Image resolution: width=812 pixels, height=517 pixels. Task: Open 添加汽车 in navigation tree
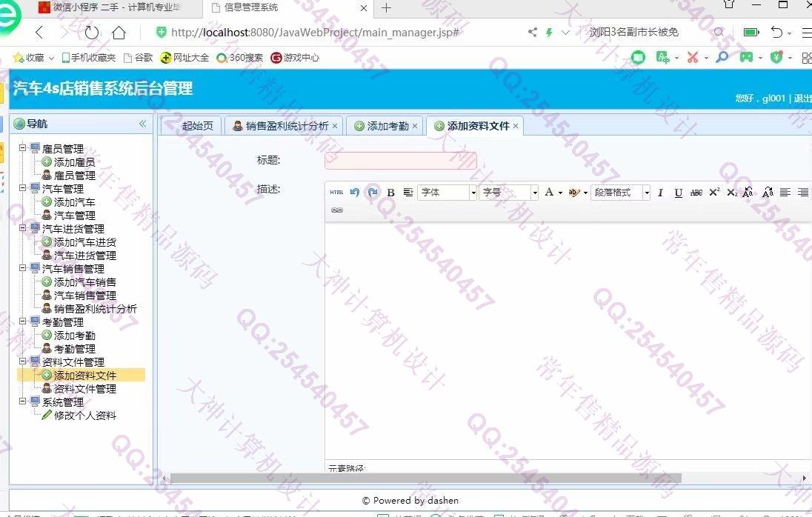(x=75, y=202)
